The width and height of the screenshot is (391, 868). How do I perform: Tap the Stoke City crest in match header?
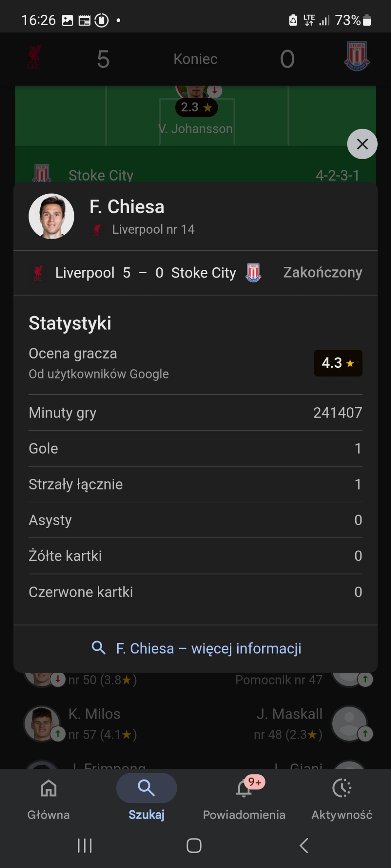(356, 56)
